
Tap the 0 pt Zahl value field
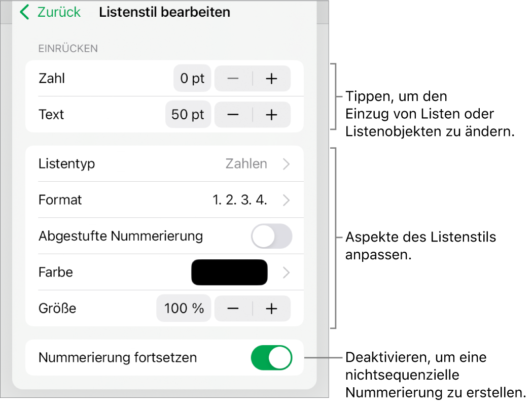click(x=192, y=79)
